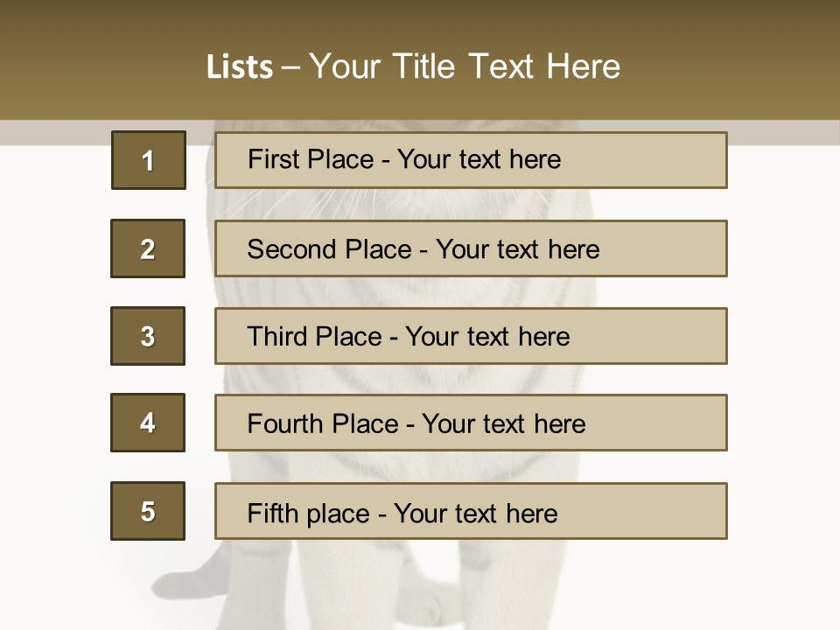The width and height of the screenshot is (840, 630).
Task: Click the Second Place text bar
Action: [471, 248]
